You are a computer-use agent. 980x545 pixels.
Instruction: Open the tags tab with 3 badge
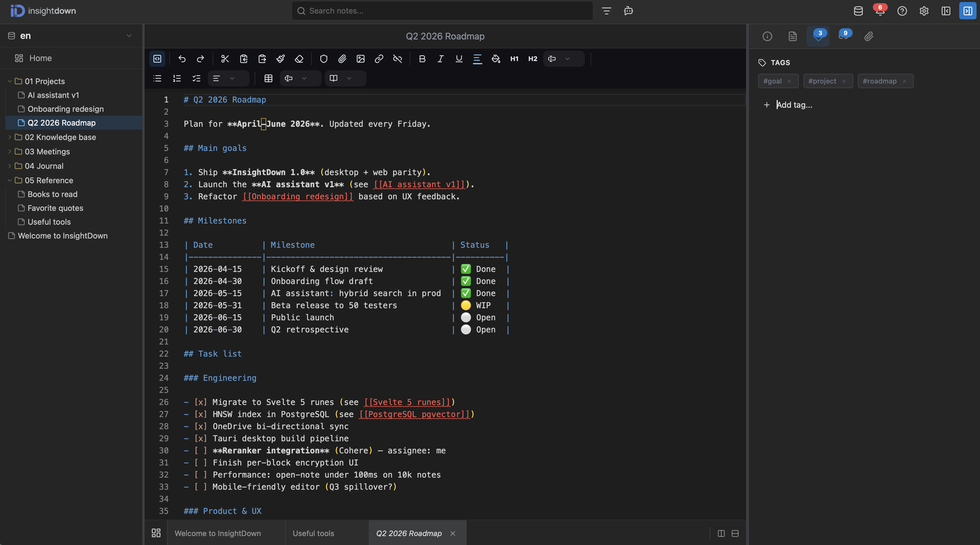[818, 36]
